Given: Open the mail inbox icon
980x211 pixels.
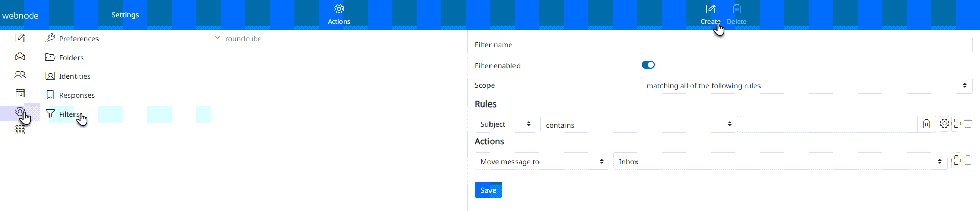Looking at the screenshot, I should [20, 57].
